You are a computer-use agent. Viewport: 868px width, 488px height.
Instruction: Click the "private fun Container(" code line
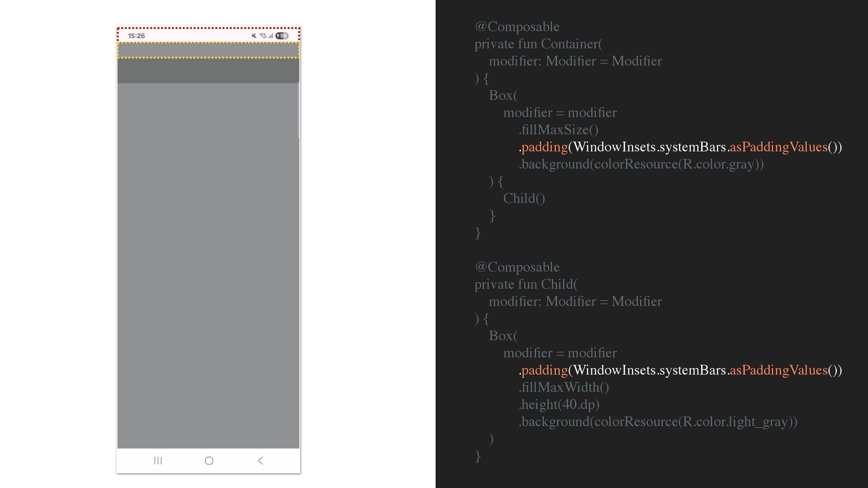(x=538, y=44)
